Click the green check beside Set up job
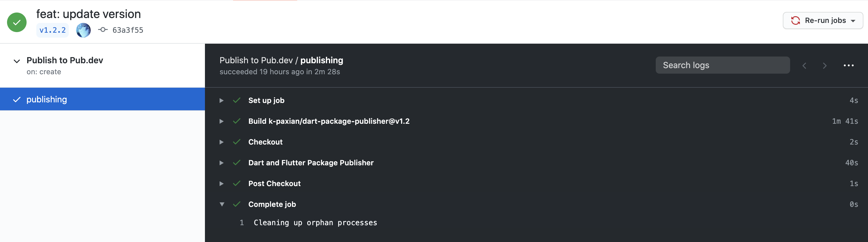 coord(236,101)
